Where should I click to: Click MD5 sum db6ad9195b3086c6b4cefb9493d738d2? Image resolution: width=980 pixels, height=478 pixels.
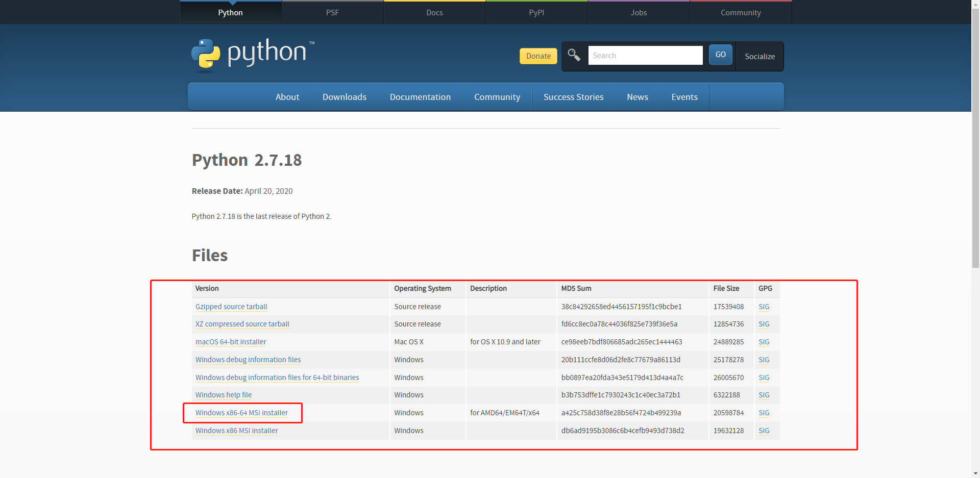(623, 431)
